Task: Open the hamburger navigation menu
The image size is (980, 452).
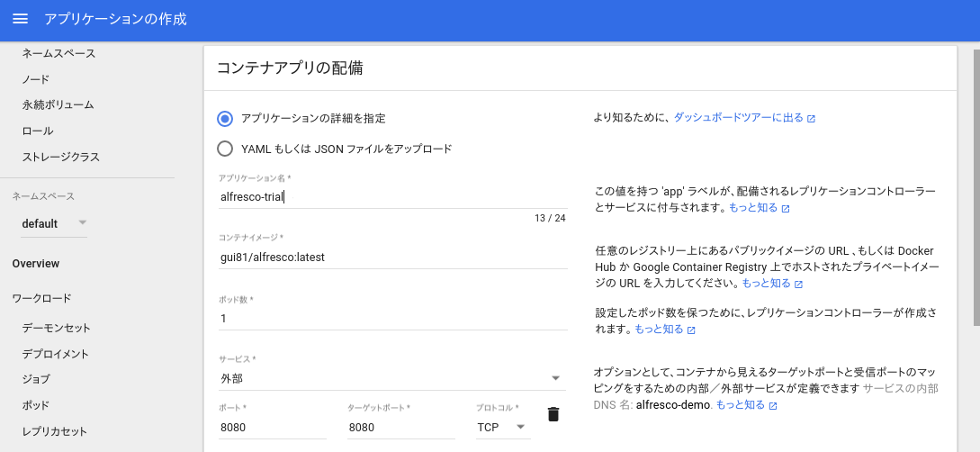Action: click(21, 20)
